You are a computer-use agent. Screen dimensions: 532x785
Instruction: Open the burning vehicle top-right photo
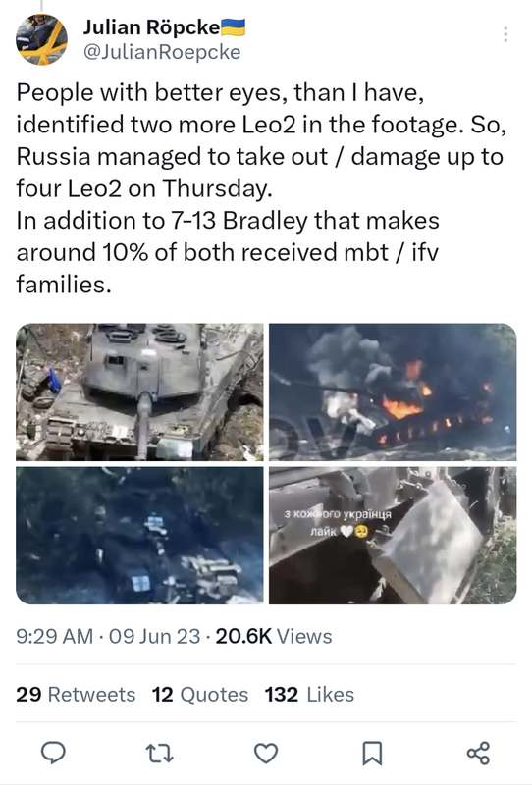tap(393, 392)
